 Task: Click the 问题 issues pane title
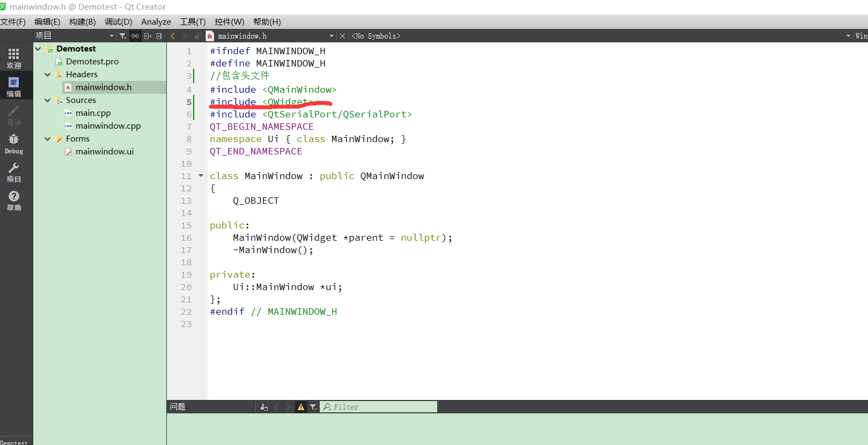pos(178,407)
